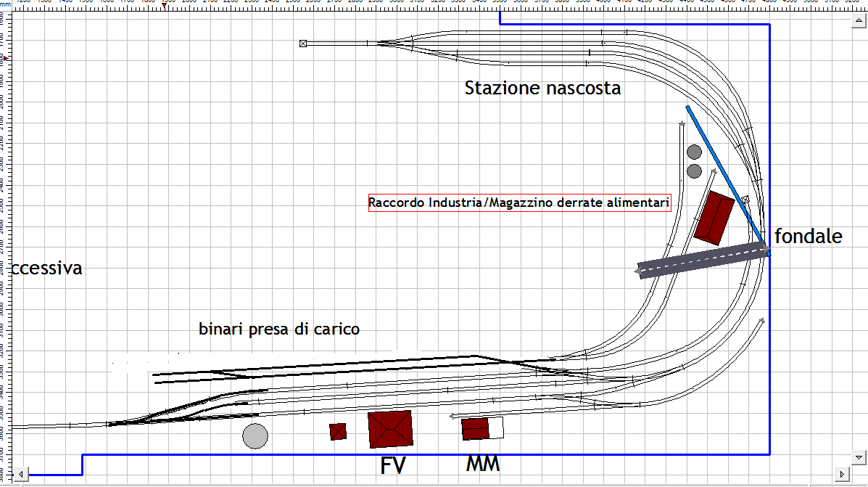The width and height of the screenshot is (868, 487).
Task: Click the red marker on vertical ruler
Action: pyautogui.click(x=5, y=58)
